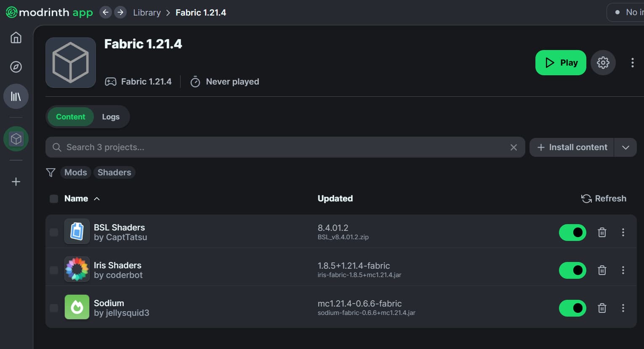Go to the Home sidebar icon
This screenshot has height=349, width=644.
tap(16, 38)
